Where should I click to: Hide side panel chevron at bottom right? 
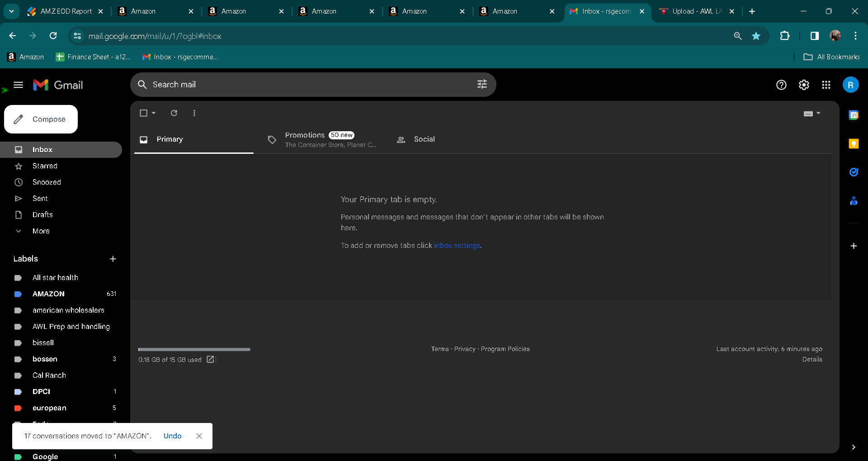(x=854, y=447)
